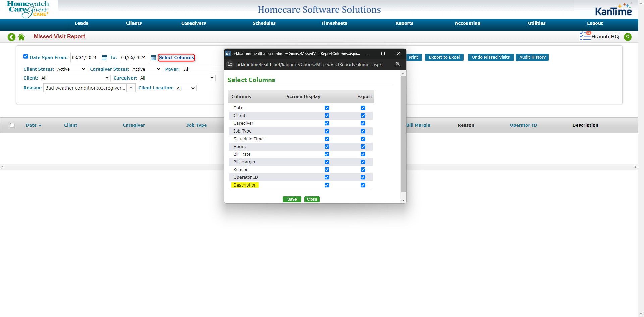The height and width of the screenshot is (317, 644).
Task: Click Export to Excel button
Action: [444, 57]
